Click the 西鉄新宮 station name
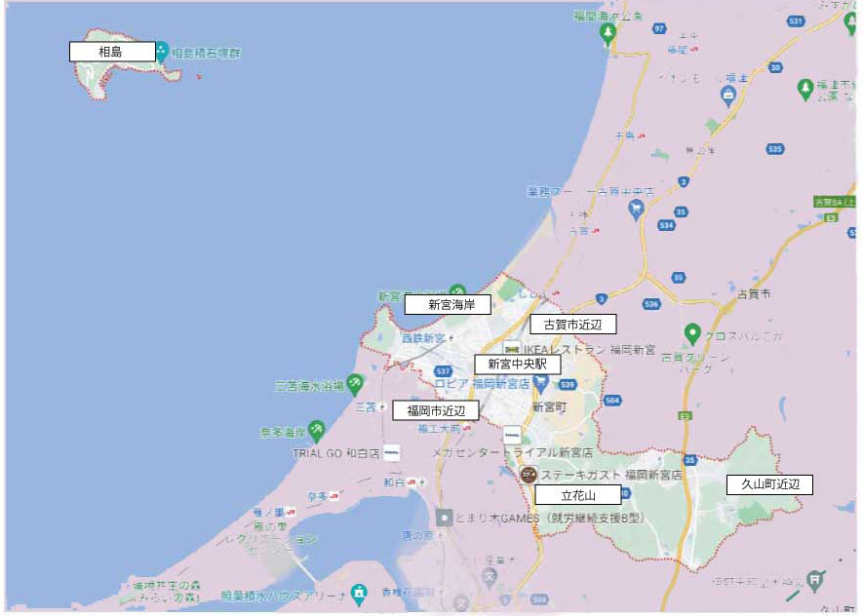Image resolution: width=863 pixels, height=616 pixels. tap(422, 338)
